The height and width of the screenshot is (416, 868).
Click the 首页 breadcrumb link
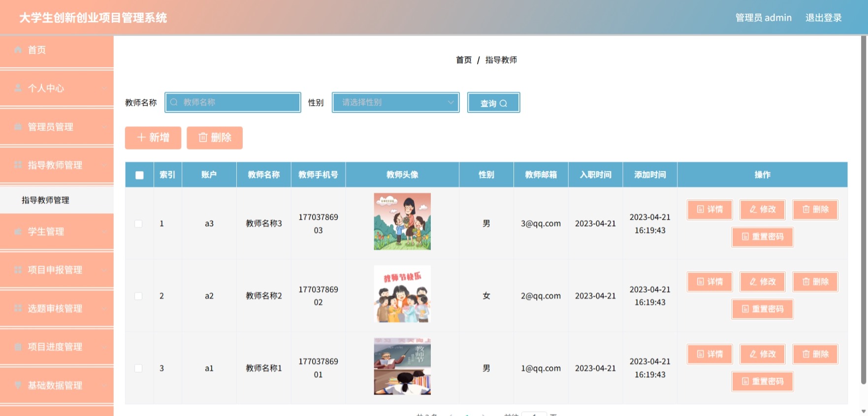coord(464,60)
